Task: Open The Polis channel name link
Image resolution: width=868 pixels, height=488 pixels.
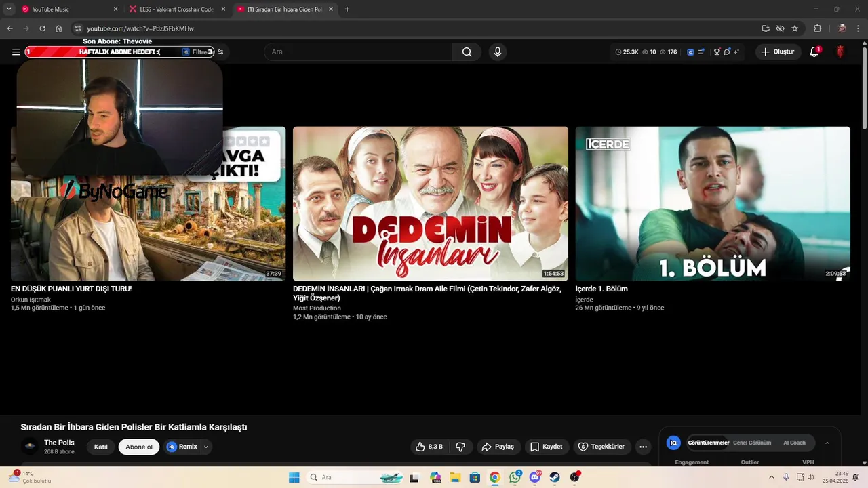Action: point(59,443)
